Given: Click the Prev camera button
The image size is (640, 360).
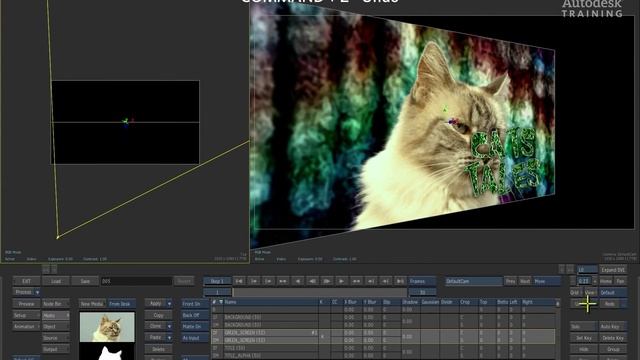Looking at the screenshot, I should pyautogui.click(x=510, y=281).
